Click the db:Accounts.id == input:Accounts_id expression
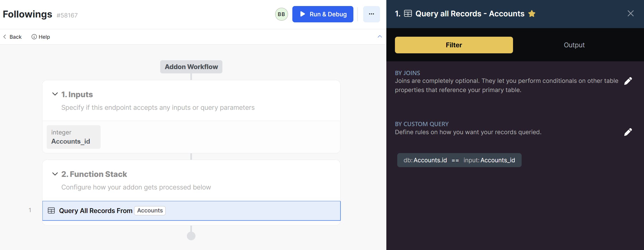This screenshot has height=250, width=644. tap(459, 160)
